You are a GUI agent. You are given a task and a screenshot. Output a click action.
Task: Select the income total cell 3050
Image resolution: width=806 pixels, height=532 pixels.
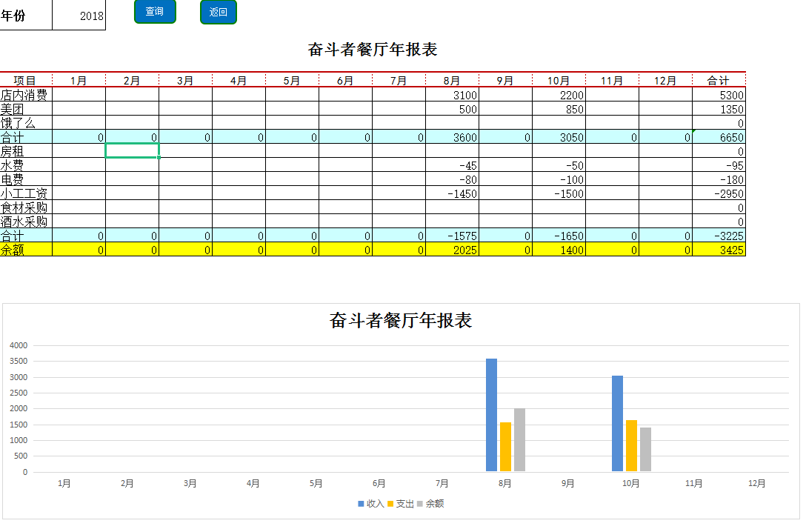[x=559, y=137]
